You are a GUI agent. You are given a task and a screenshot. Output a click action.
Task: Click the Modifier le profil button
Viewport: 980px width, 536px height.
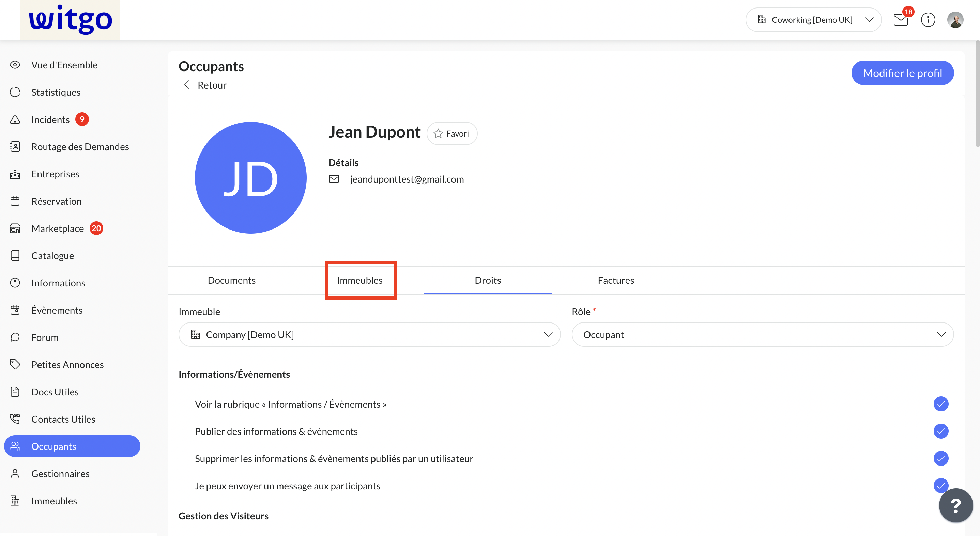click(x=902, y=73)
